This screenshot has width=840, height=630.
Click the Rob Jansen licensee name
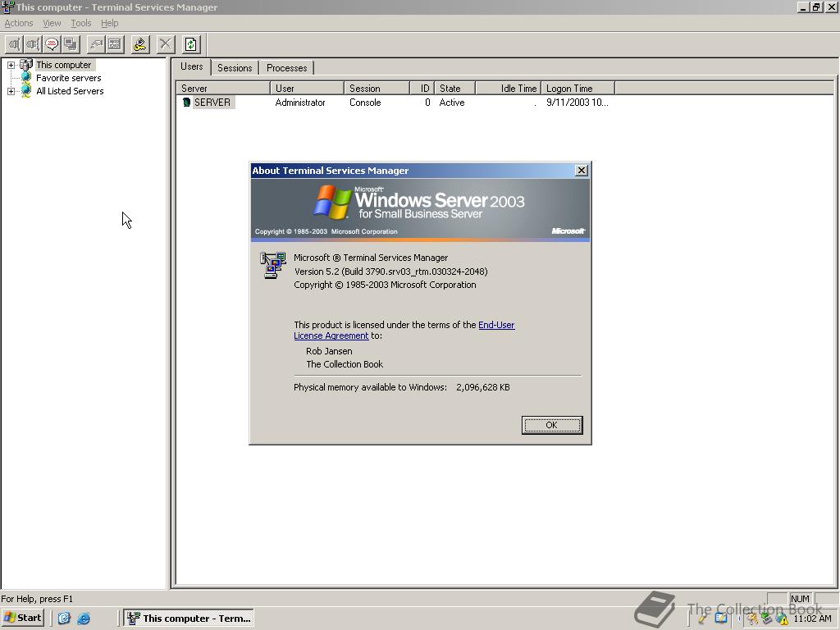(329, 351)
